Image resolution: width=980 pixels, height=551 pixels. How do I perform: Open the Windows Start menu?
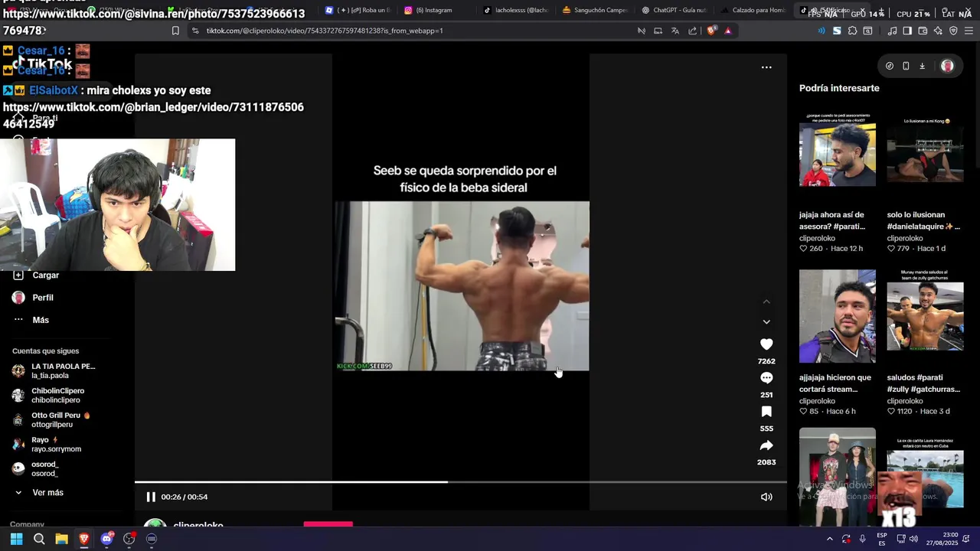[x=16, y=539]
